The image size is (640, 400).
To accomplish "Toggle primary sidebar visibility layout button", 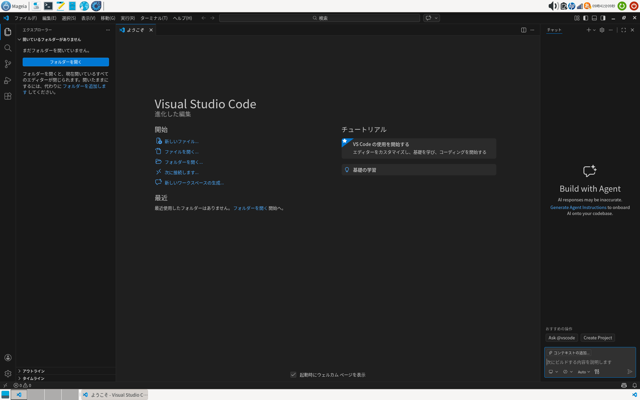I will tap(585, 18).
